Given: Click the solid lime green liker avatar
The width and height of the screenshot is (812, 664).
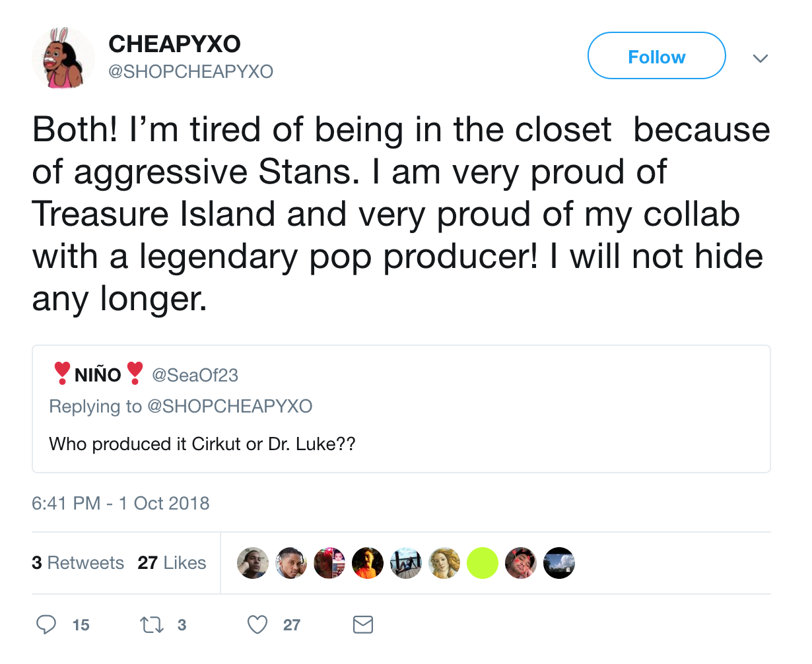Looking at the screenshot, I should (x=483, y=563).
